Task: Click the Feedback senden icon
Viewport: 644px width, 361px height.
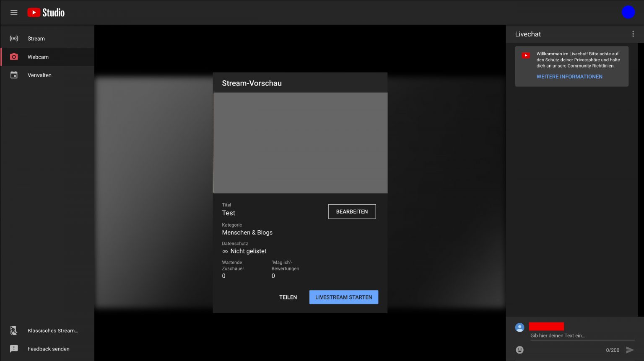Action: click(14, 348)
